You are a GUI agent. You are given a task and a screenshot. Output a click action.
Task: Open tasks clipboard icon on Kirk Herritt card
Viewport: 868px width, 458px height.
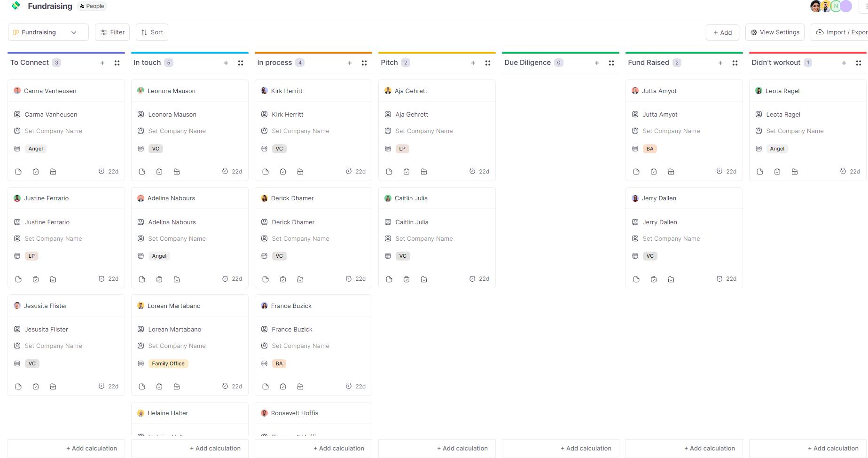(283, 172)
